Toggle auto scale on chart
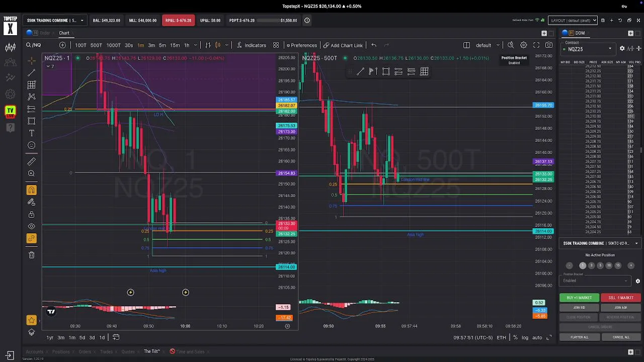This screenshot has width=644, height=362. coord(537,337)
